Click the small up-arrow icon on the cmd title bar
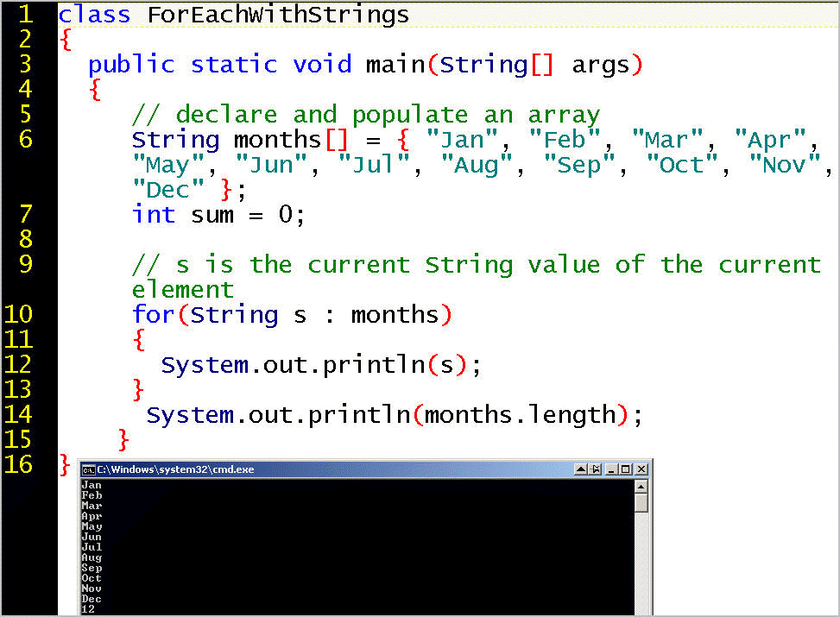Image resolution: width=840 pixels, height=617 pixels. point(579,469)
